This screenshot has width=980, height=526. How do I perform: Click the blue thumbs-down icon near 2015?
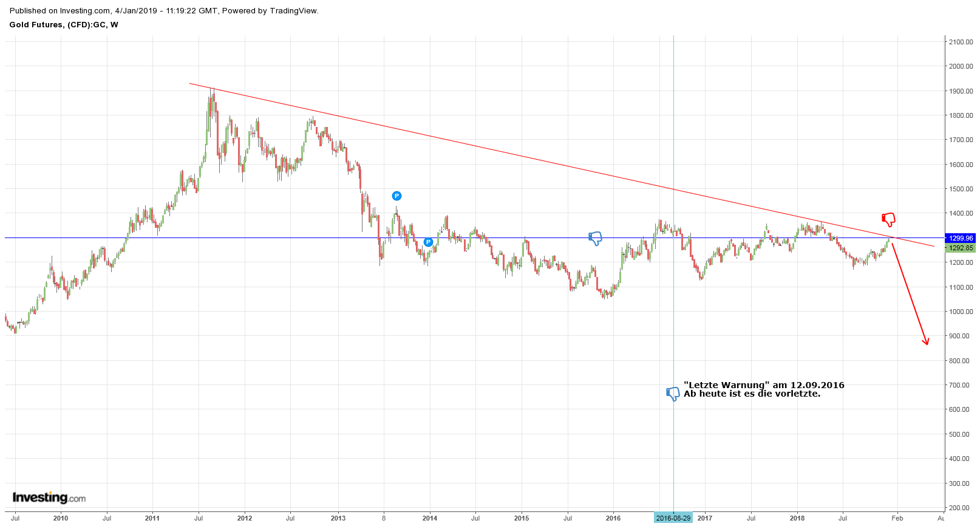coord(595,238)
